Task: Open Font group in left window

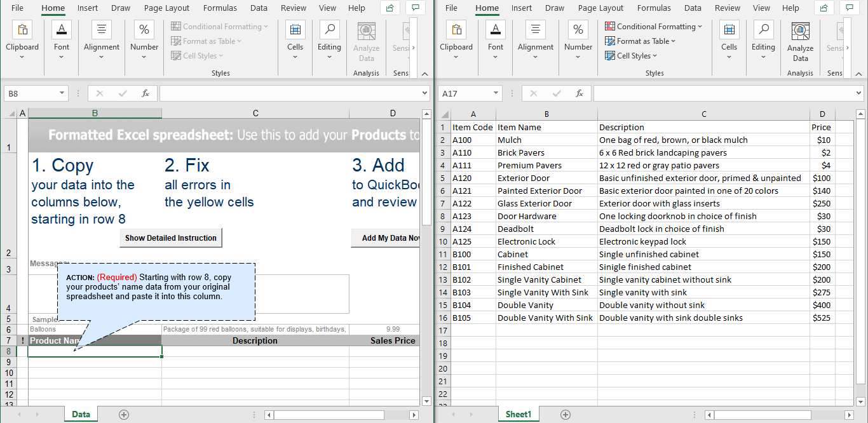Action: tap(62, 41)
